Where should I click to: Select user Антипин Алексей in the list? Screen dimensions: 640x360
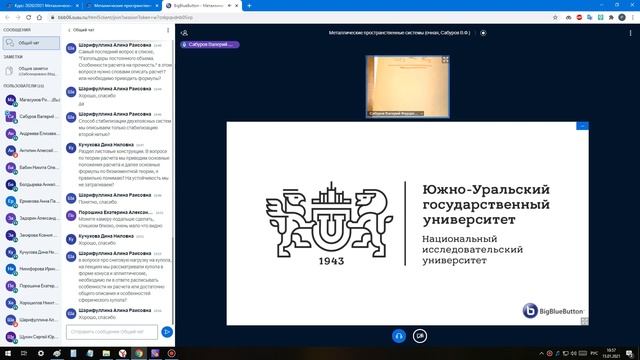(x=32, y=151)
